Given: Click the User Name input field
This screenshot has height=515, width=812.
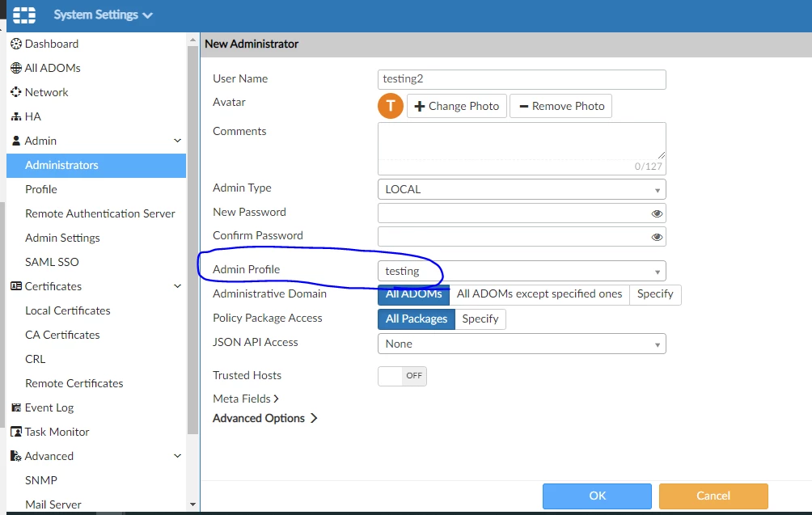Looking at the screenshot, I should click(x=522, y=79).
